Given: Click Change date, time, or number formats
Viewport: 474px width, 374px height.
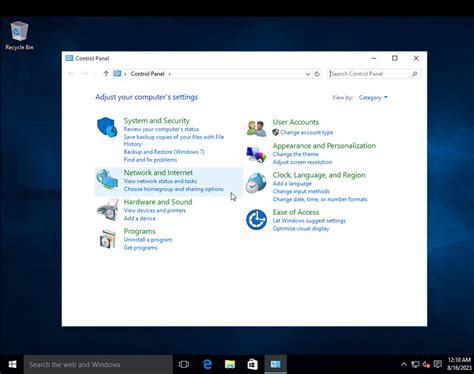Looking at the screenshot, I should pos(320,199).
